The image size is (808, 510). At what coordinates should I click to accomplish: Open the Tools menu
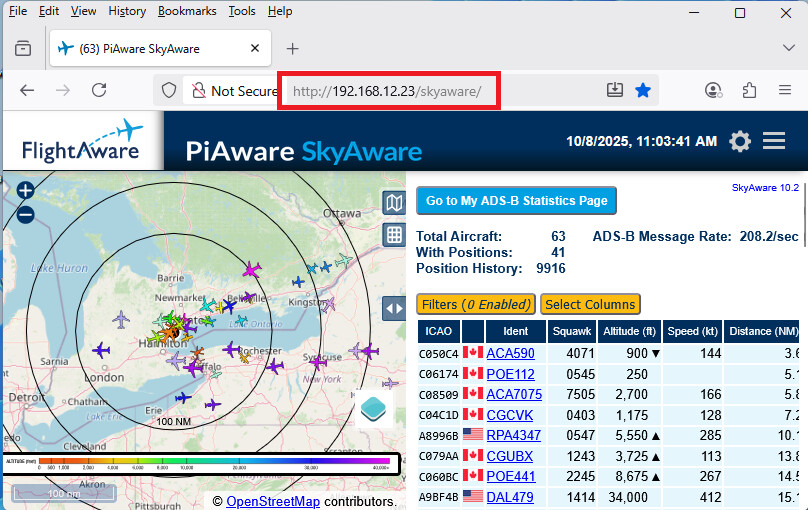(x=242, y=11)
